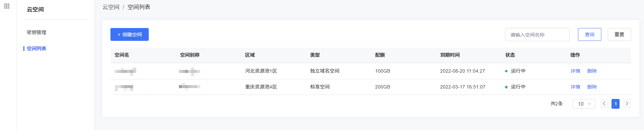
Task: Select page 1 in pagination
Action: (616, 104)
